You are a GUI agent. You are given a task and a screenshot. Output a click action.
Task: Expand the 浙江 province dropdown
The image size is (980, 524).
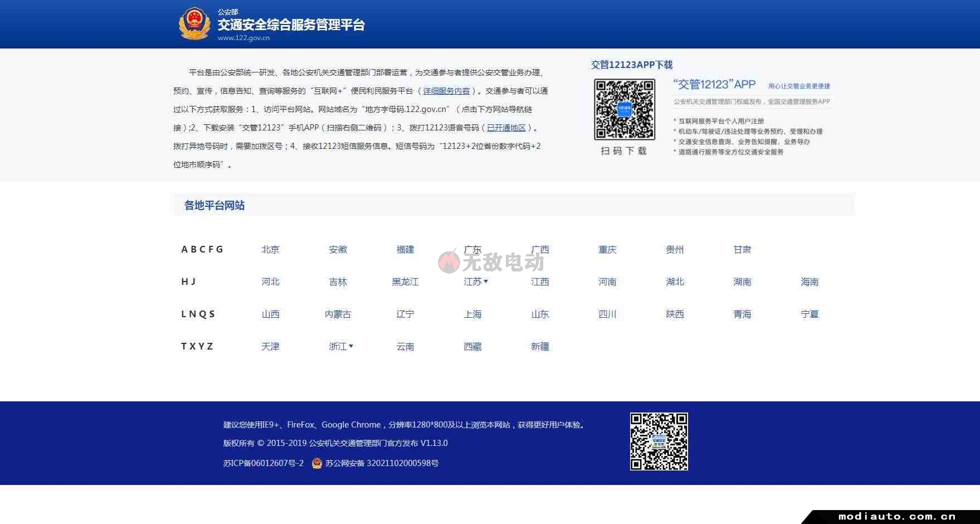pos(341,347)
